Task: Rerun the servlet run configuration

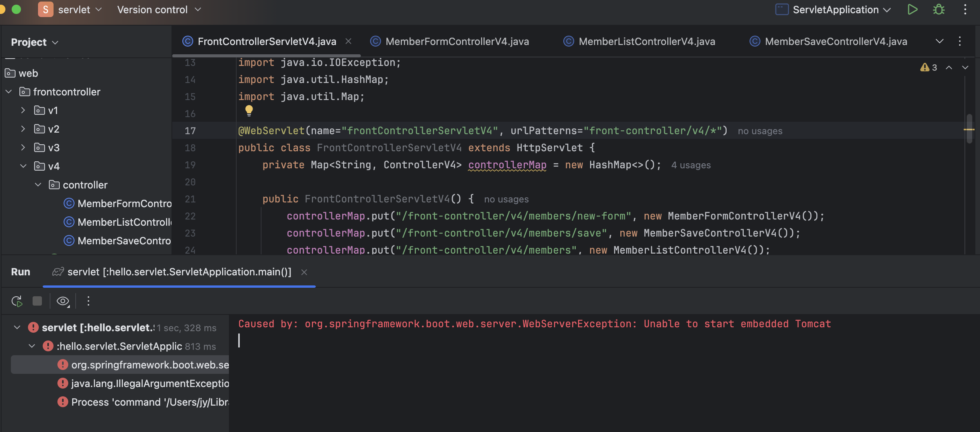Action: (x=17, y=301)
